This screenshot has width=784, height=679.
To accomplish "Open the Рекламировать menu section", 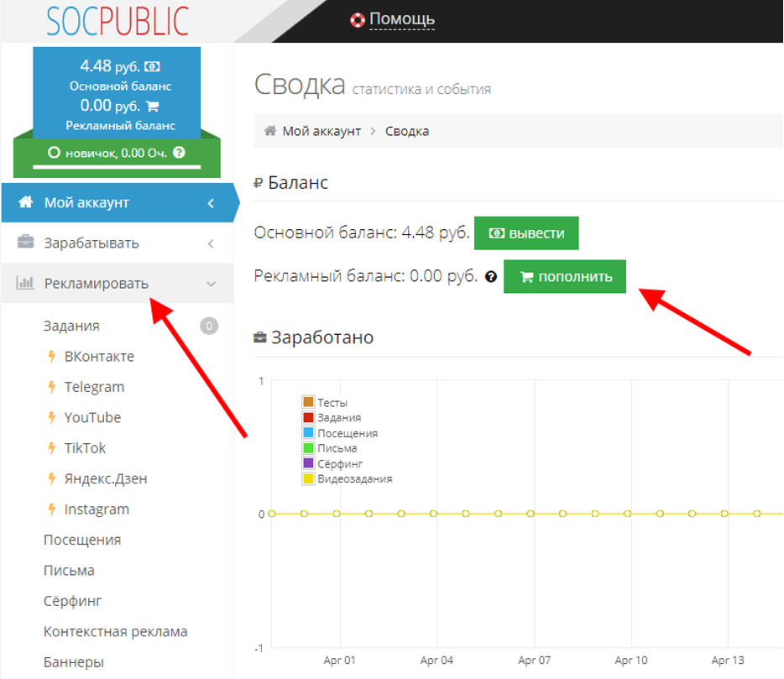I will [118, 284].
